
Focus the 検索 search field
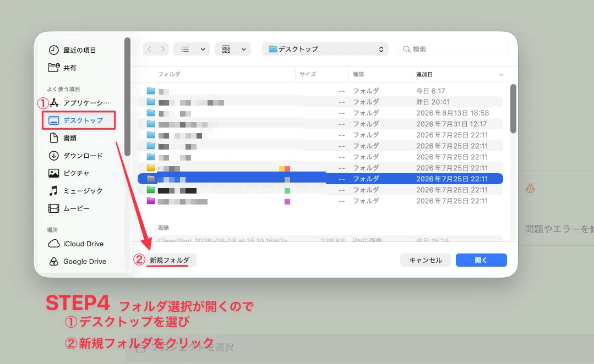(x=453, y=49)
